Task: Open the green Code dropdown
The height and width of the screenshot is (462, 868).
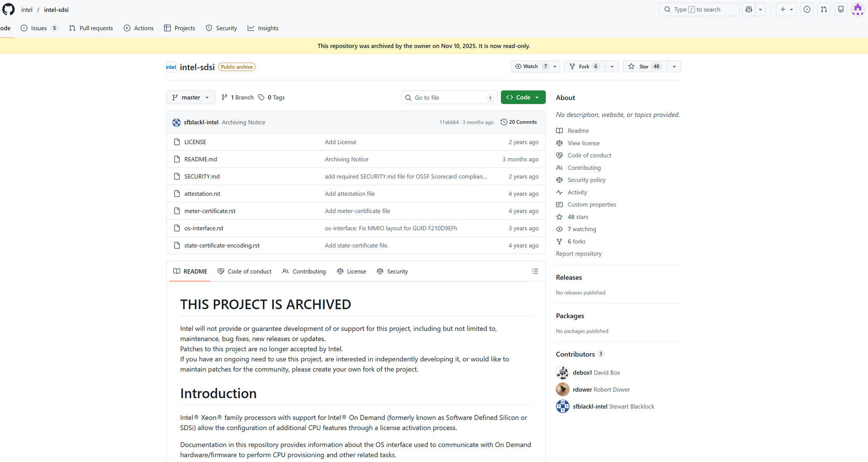Action: click(523, 98)
